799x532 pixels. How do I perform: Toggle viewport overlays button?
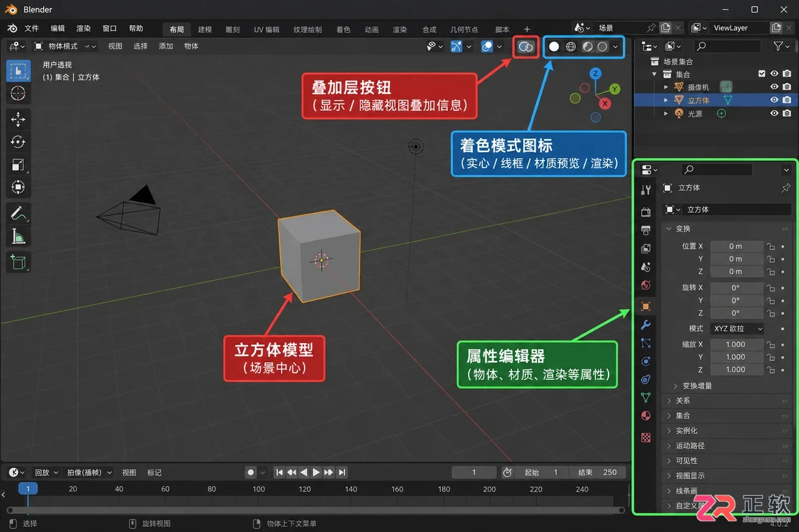coord(525,46)
